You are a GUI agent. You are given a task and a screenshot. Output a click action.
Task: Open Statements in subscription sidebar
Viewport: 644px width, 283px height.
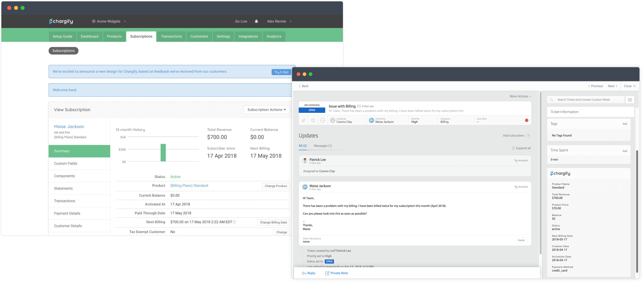(x=79, y=188)
